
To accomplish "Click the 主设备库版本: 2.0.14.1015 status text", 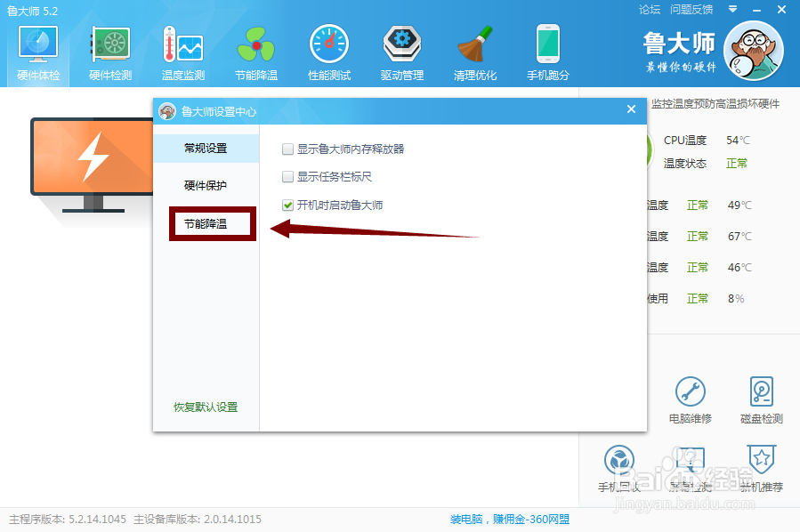I will click(x=198, y=520).
